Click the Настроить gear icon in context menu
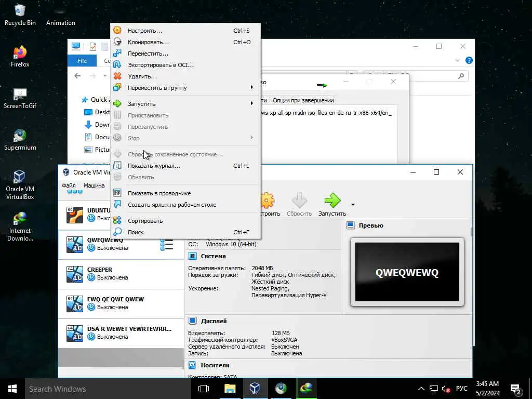The height and width of the screenshot is (399, 532). (117, 31)
